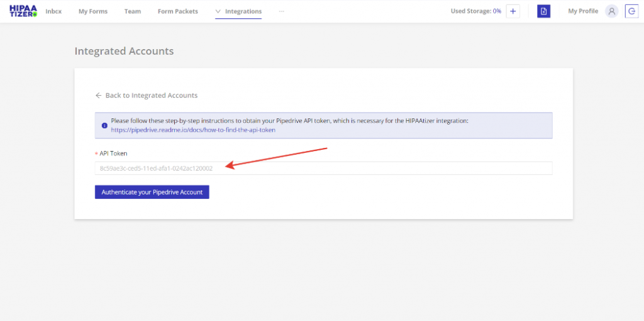Viewport: 644px width, 321px height.
Task: Go back to Integrated Accounts
Action: click(152, 95)
